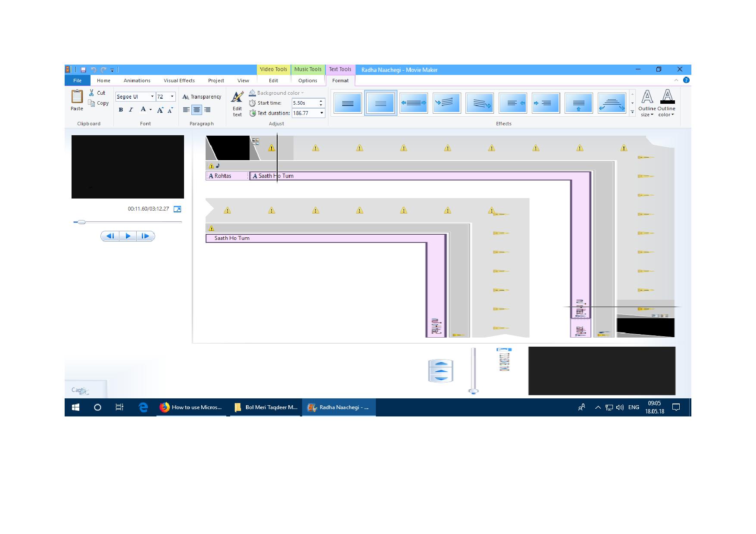This screenshot has height=534, width=756.
Task: Switch to the Visual Effects tab
Action: pos(179,81)
